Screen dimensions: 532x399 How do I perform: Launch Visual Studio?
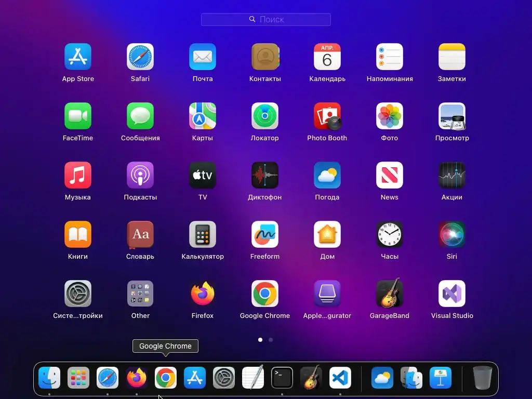(x=452, y=294)
